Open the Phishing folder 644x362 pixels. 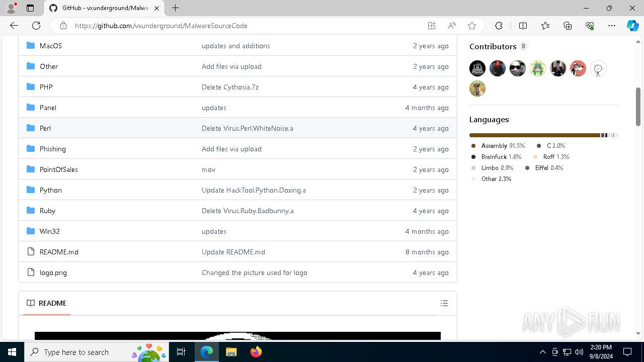(53, 149)
